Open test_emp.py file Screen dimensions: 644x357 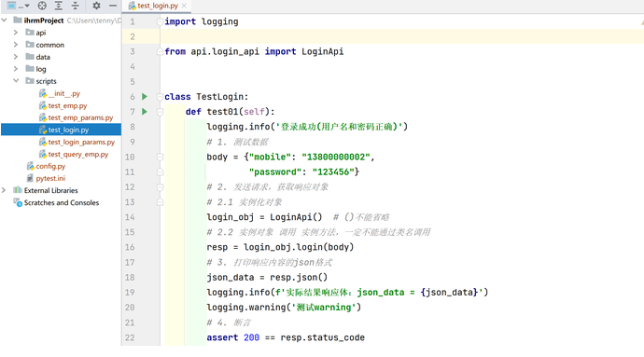point(67,105)
